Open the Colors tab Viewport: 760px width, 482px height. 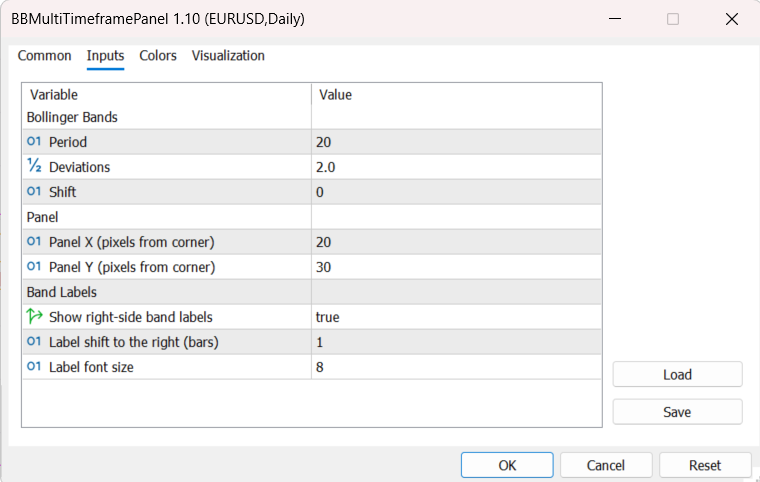click(x=158, y=56)
